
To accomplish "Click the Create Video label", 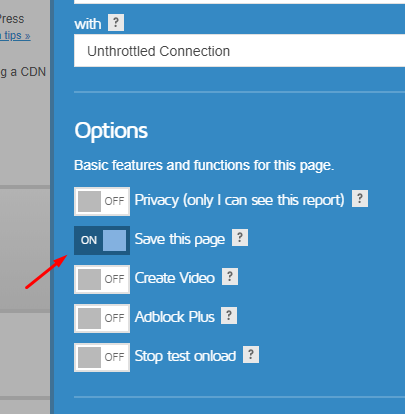I will pos(175,278).
